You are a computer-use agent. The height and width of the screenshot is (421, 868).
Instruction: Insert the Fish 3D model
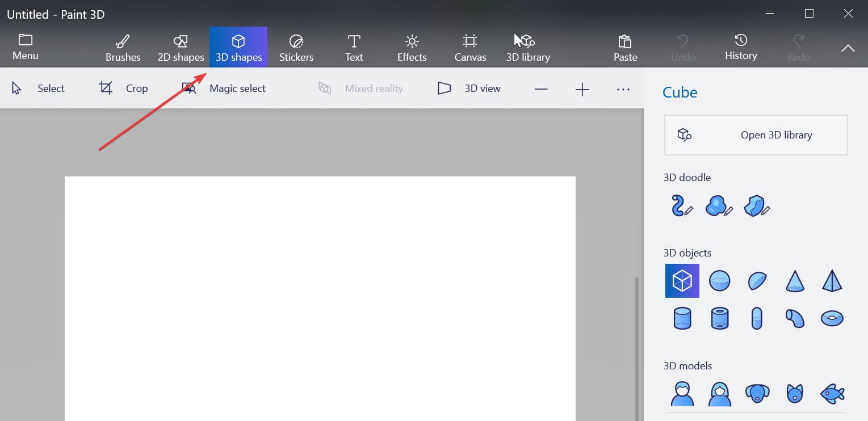click(x=832, y=393)
